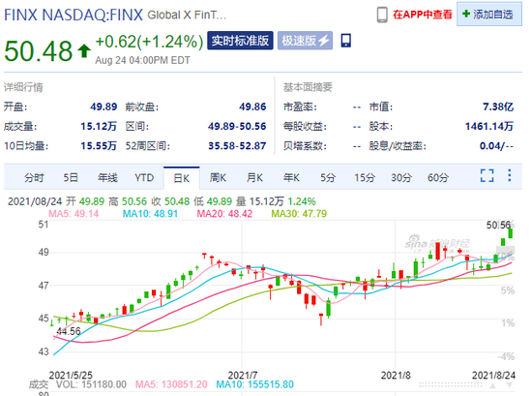This screenshot has width=532, height=396.
Task: Click the 50.56 high price label on chart
Action: pos(498,225)
